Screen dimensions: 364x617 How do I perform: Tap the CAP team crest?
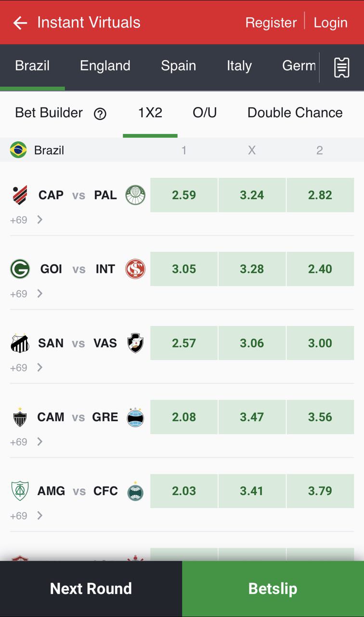[x=20, y=195]
